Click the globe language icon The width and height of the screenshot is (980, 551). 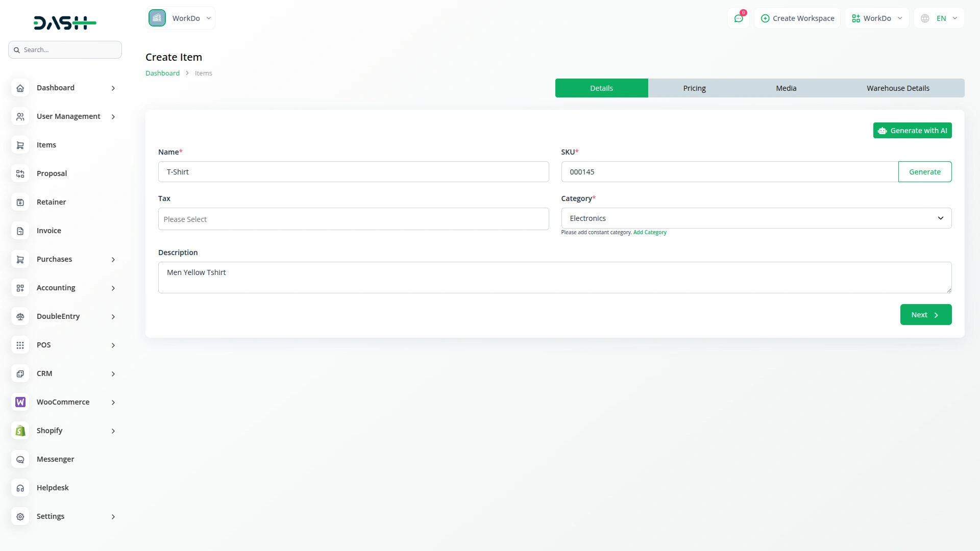(925, 18)
